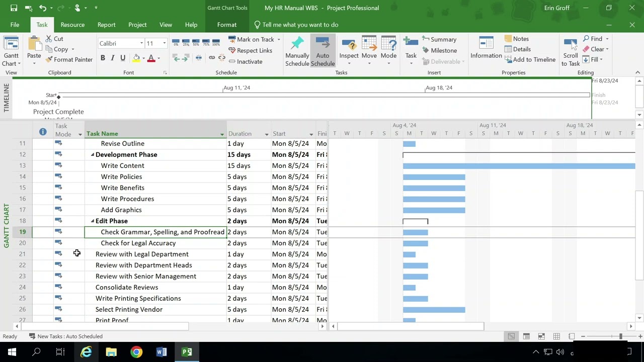Link the selected tasks

coord(212,58)
